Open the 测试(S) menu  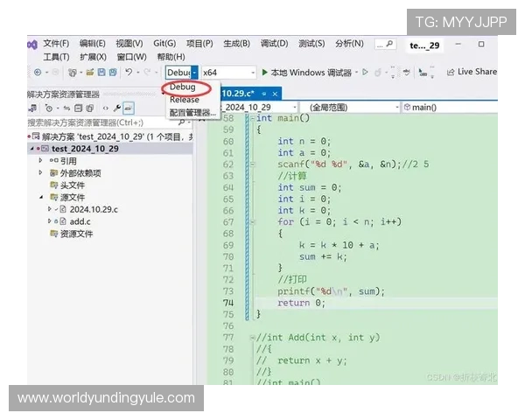pyautogui.click(x=311, y=44)
